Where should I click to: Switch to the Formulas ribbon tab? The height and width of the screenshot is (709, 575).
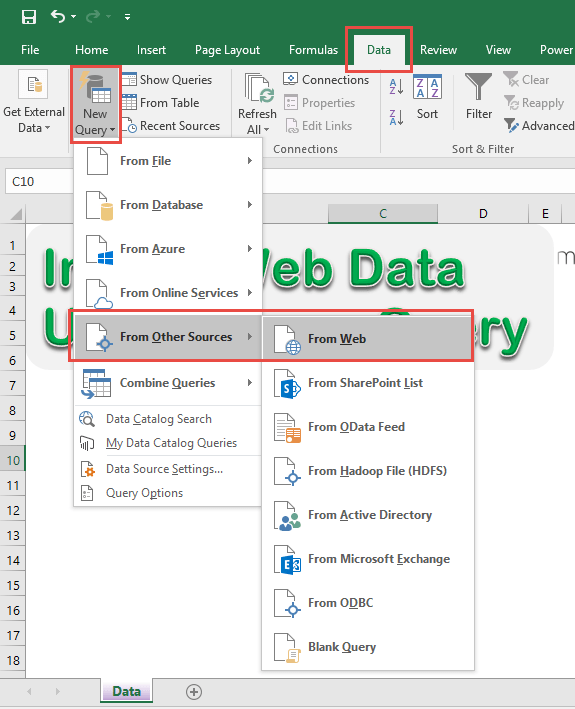click(313, 50)
